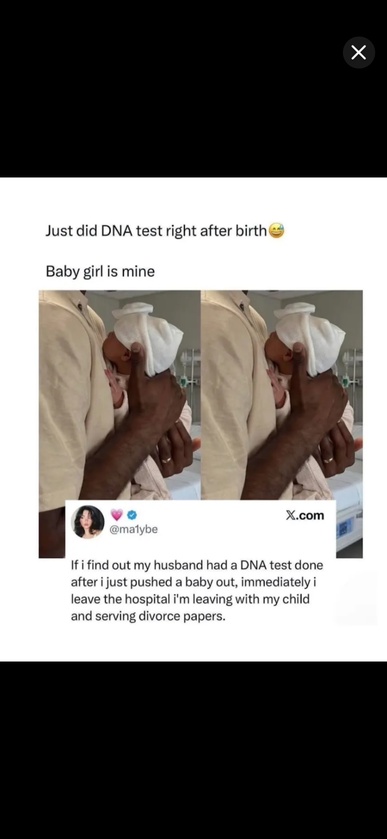Screen dimensions: 387x839
Task: Tap the baby's white hat in the left photo
Action: pos(148,336)
